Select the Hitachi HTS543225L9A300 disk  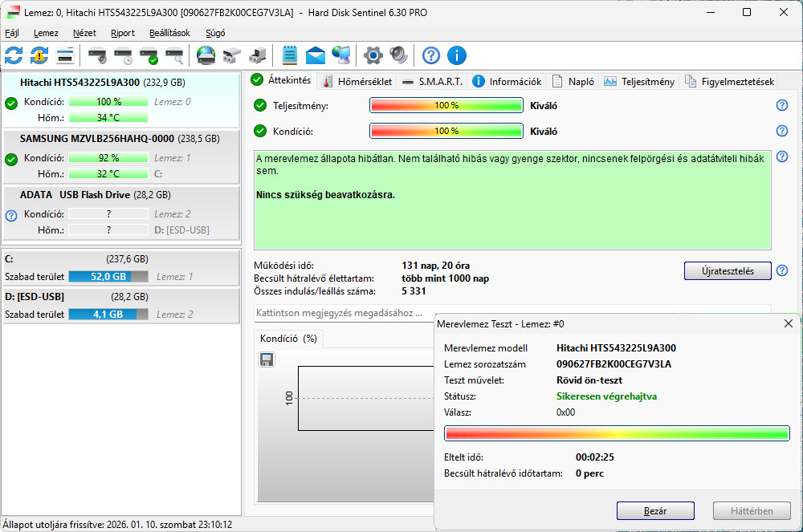(80, 83)
